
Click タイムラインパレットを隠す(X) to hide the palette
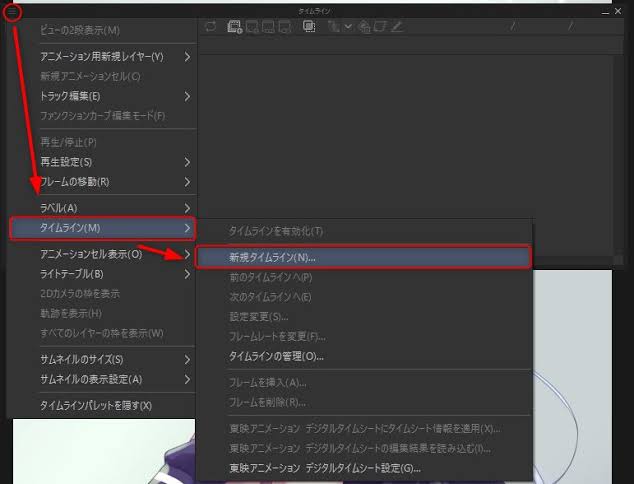[x=96, y=405]
